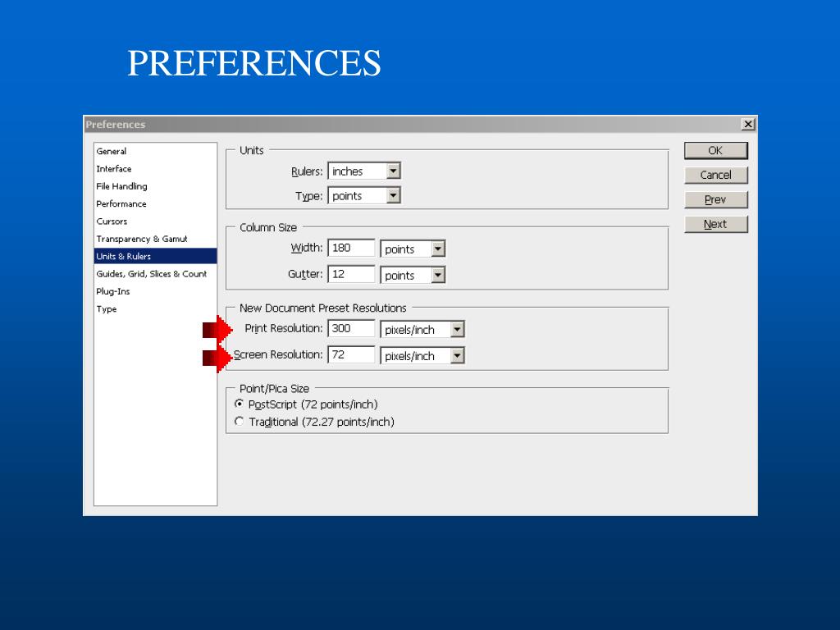Click the Cancel button
Image resolution: width=840 pixels, height=630 pixels.
(x=715, y=176)
